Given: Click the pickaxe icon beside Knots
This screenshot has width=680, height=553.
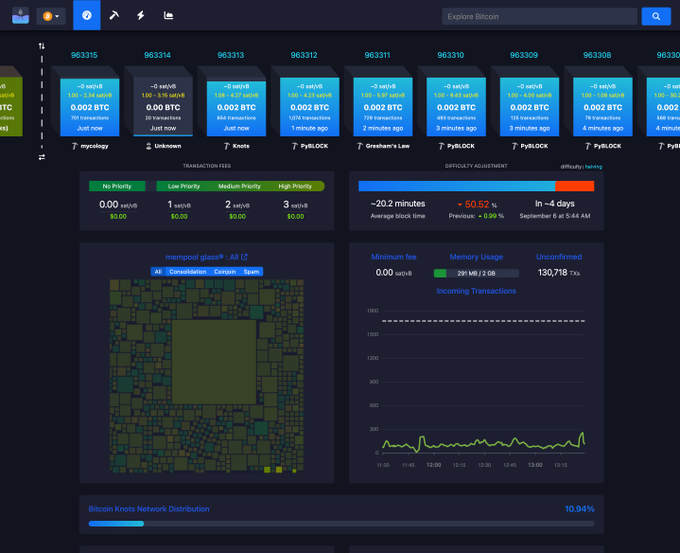Looking at the screenshot, I should (x=227, y=146).
